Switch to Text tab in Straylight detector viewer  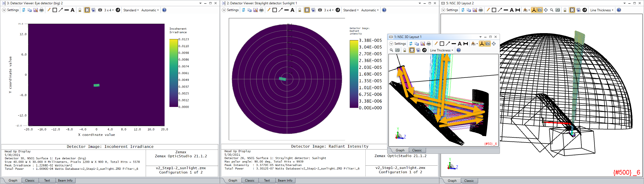coord(267,180)
